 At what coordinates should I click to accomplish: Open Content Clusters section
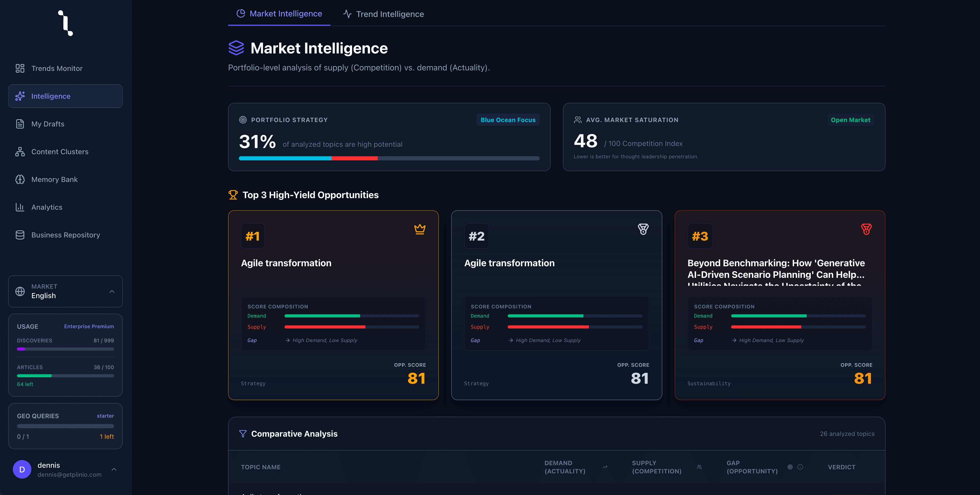(60, 152)
